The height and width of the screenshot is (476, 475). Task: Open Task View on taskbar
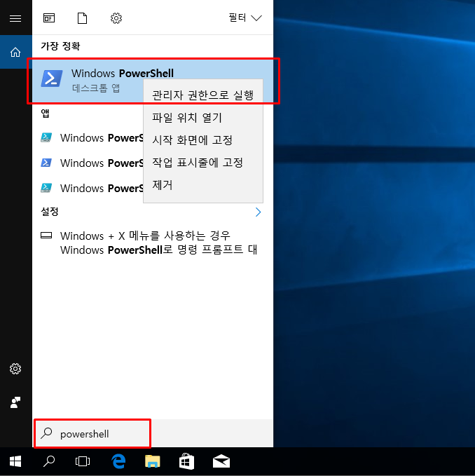coord(83,461)
